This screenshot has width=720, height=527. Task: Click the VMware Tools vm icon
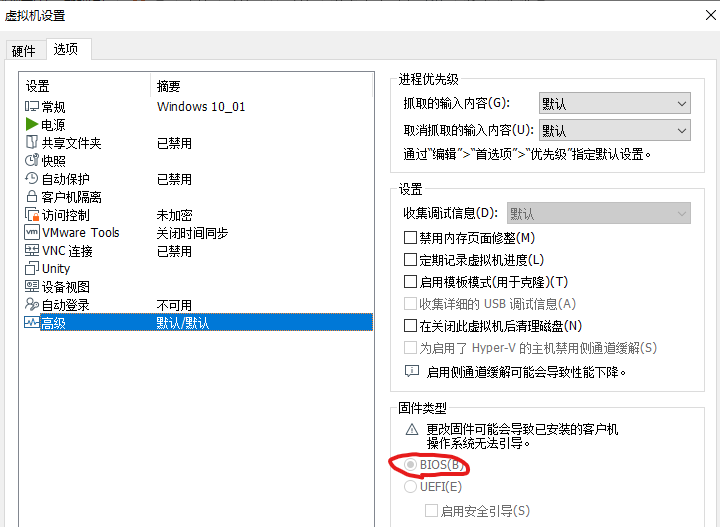point(32,232)
